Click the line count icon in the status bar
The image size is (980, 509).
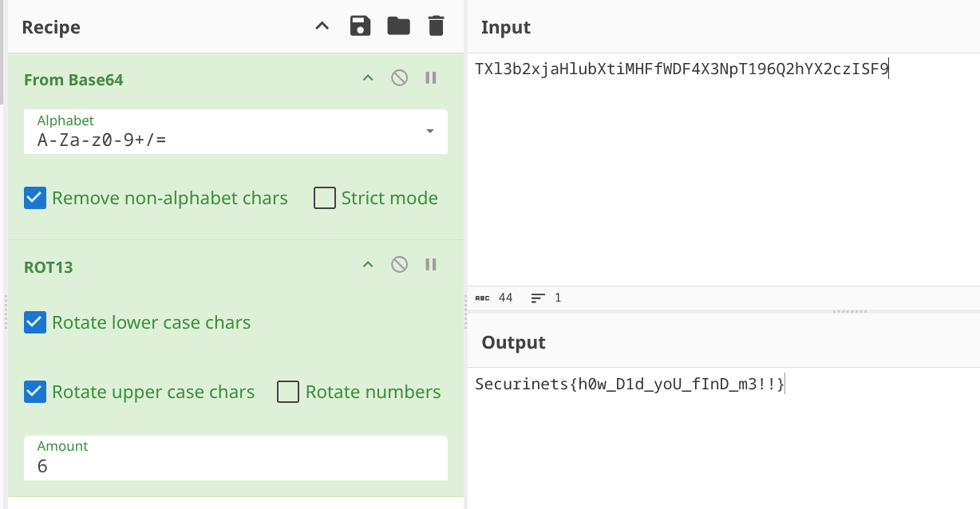click(538, 298)
